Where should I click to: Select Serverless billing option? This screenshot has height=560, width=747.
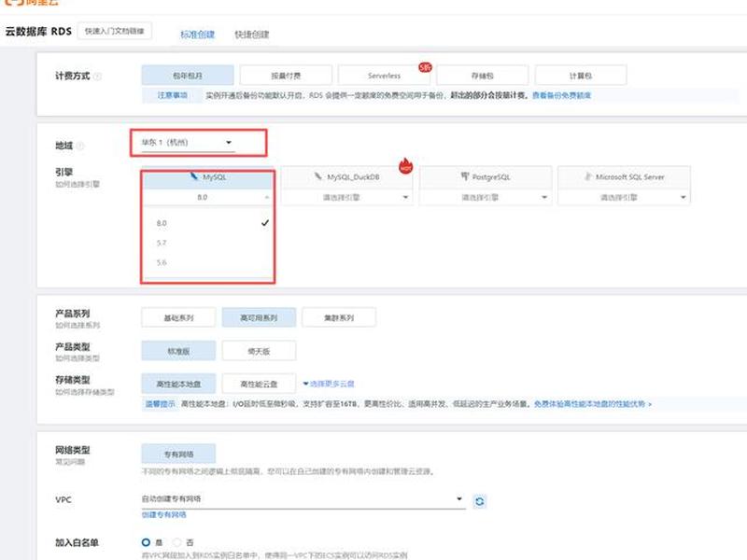(384, 76)
